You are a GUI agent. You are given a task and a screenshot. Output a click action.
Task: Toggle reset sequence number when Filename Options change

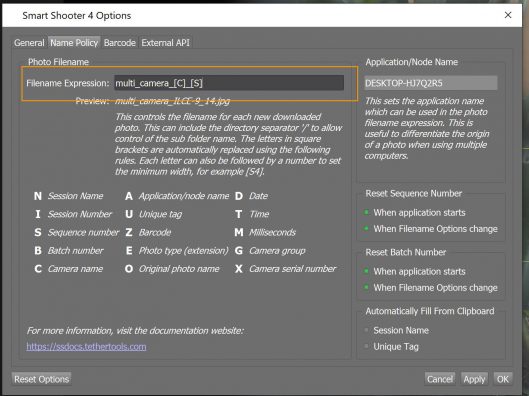tap(431, 229)
